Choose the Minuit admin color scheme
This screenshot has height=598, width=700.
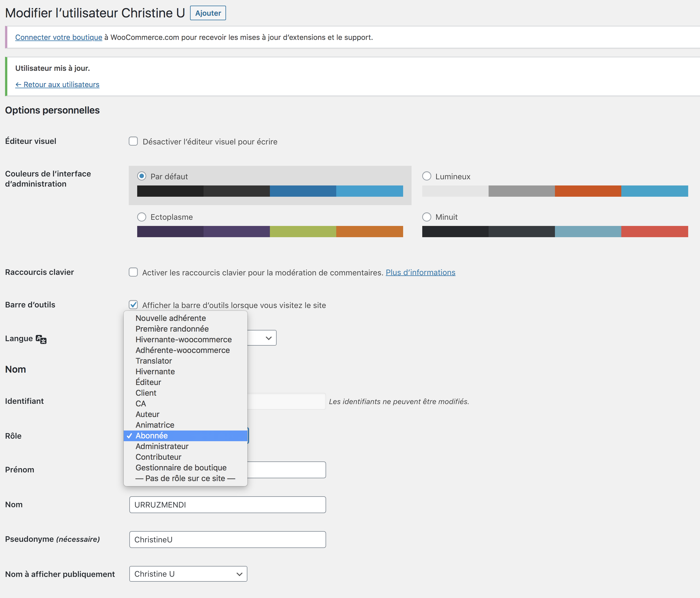[x=427, y=217]
